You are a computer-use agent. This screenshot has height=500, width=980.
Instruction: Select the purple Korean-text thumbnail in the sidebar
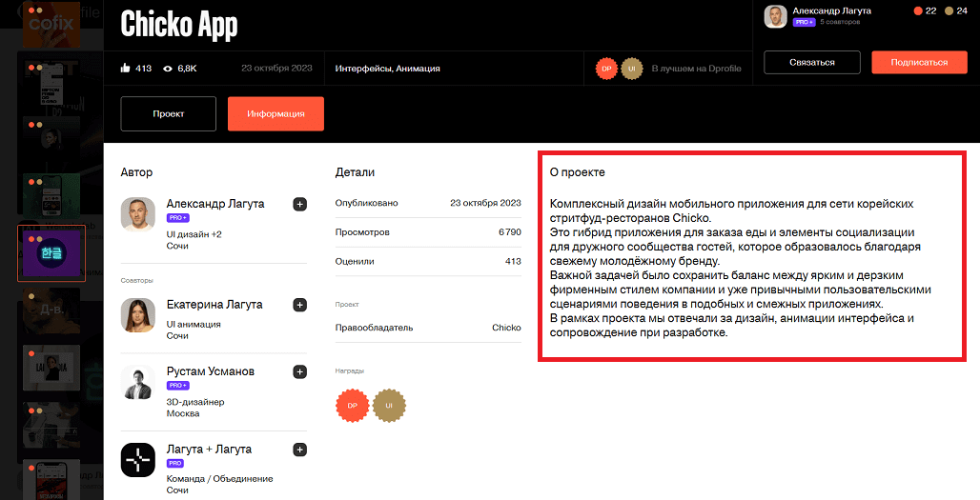click(x=51, y=253)
